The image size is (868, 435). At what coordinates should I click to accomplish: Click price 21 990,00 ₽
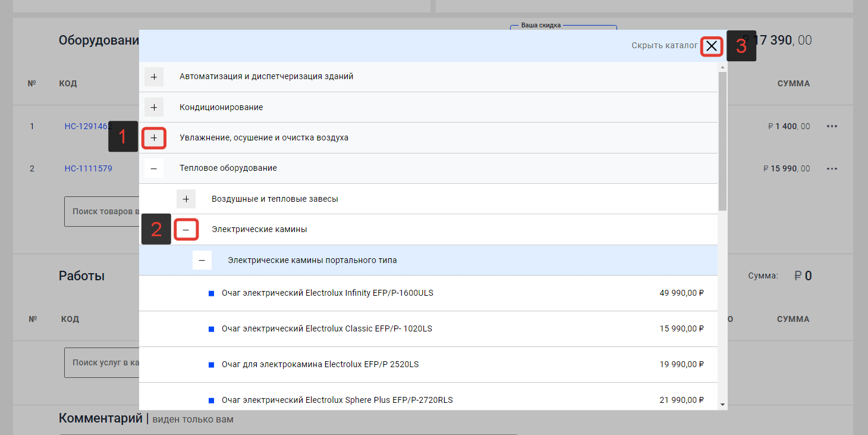click(682, 400)
